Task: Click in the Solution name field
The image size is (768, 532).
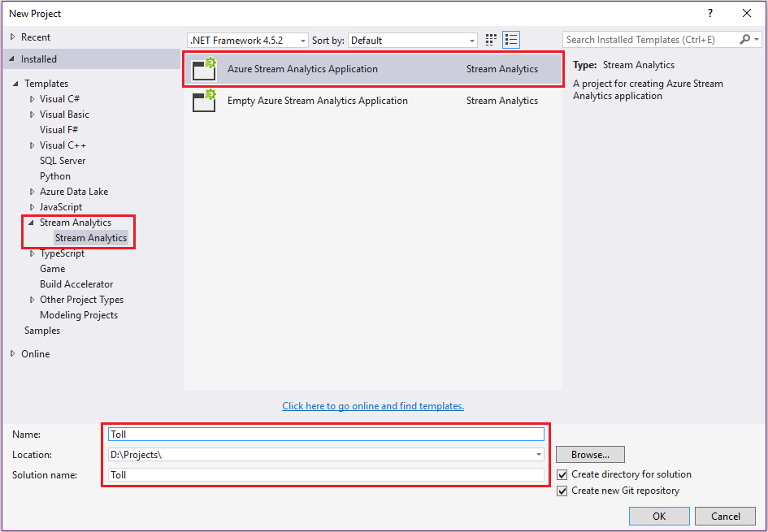Action: coord(326,474)
